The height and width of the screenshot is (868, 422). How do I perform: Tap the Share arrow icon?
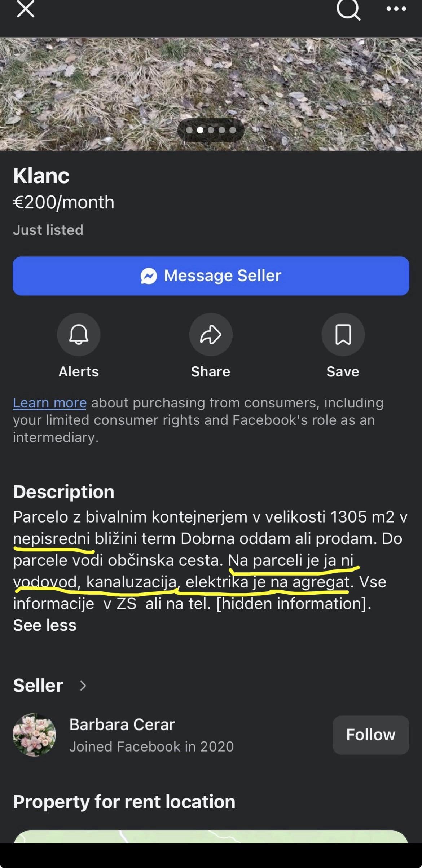point(211,334)
